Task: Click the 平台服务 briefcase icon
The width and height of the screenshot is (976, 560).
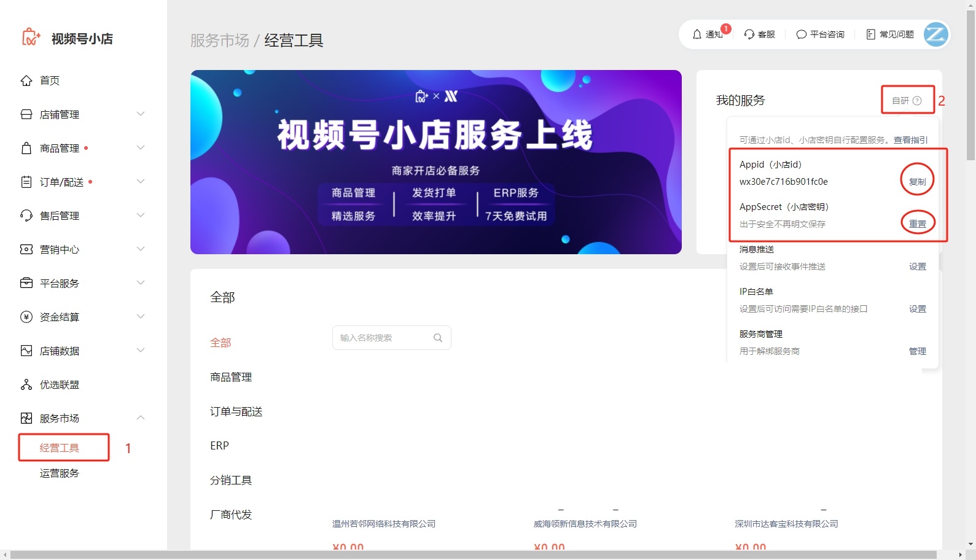Action: click(26, 283)
